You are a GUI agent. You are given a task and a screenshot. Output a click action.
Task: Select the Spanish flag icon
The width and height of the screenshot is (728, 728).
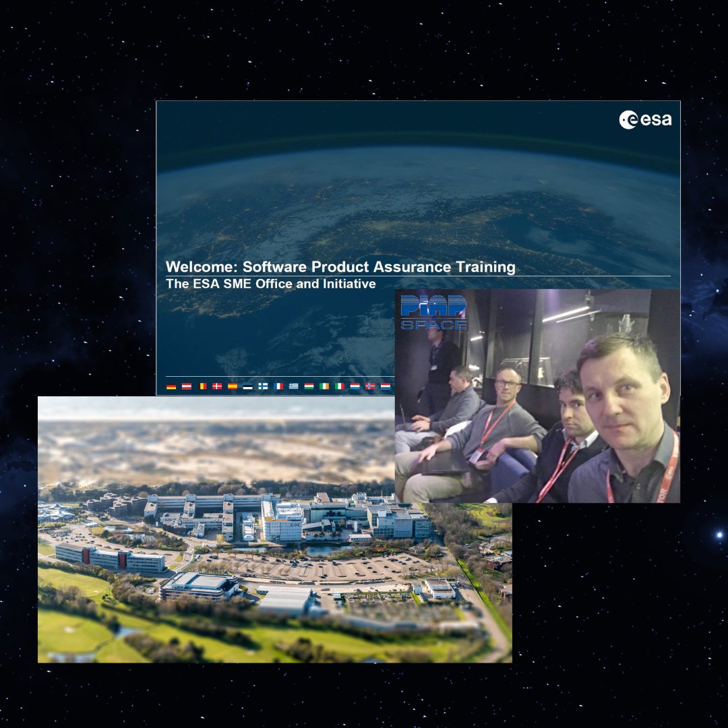[233, 386]
